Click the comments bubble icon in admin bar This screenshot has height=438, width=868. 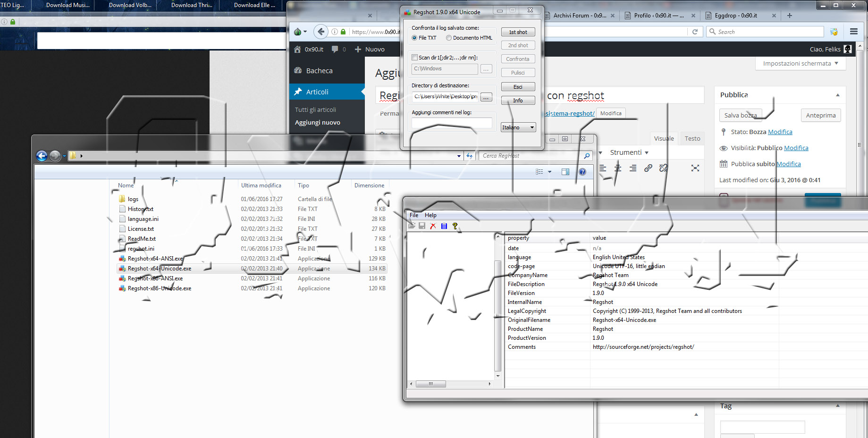[335, 49]
